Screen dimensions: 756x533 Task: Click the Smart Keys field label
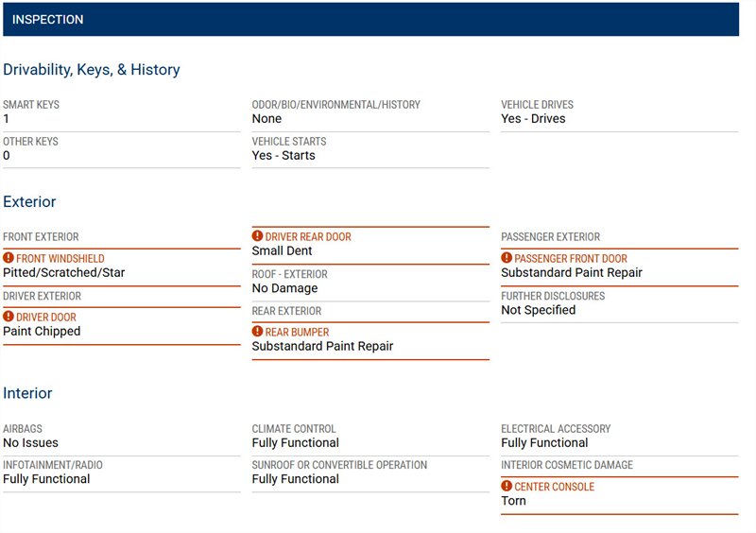click(x=30, y=105)
